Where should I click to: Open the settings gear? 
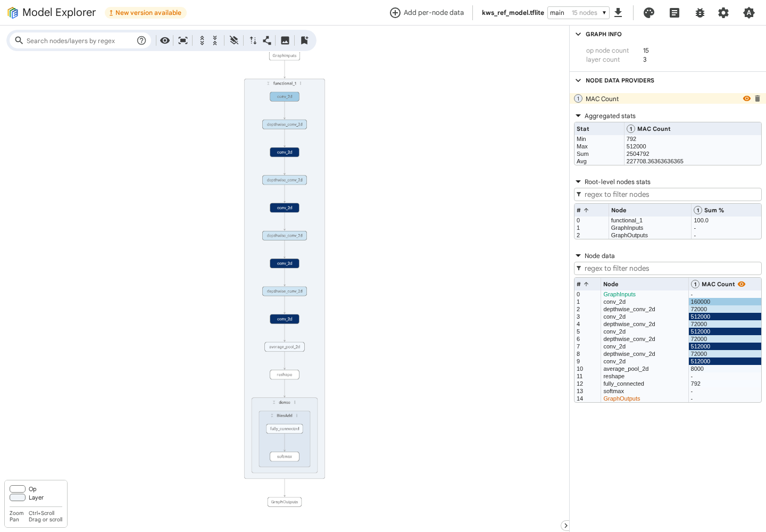[x=723, y=13]
